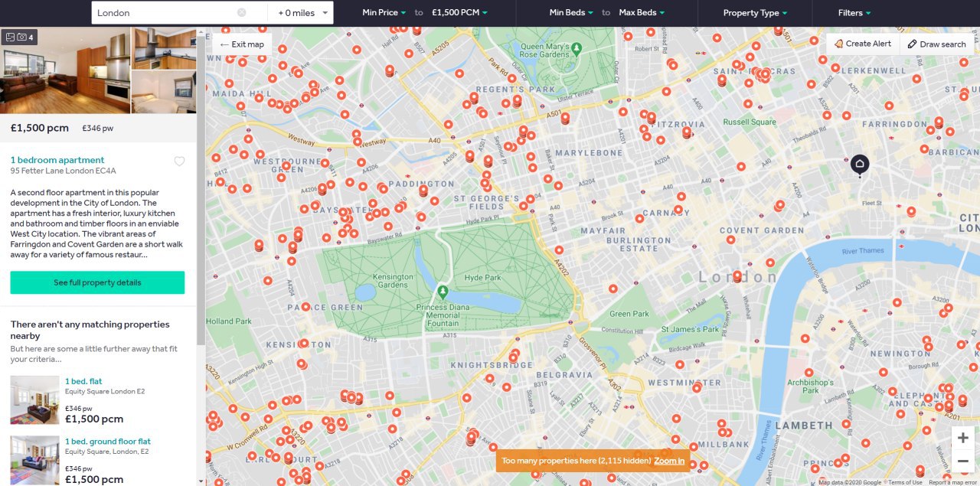This screenshot has height=486, width=980.
Task: Click the Equity Square London E2 address text
Action: [105, 391]
